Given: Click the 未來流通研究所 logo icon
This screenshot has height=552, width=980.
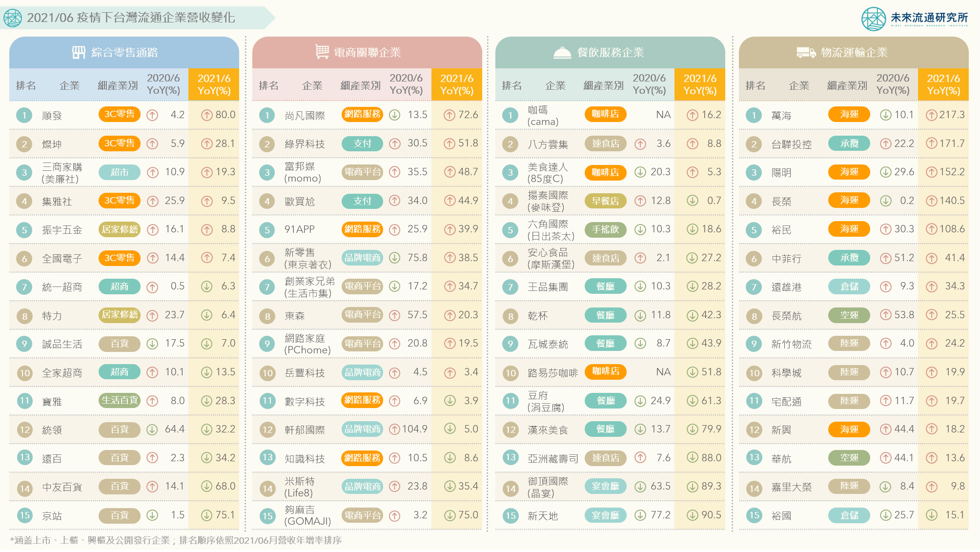Looking at the screenshot, I should (x=874, y=19).
